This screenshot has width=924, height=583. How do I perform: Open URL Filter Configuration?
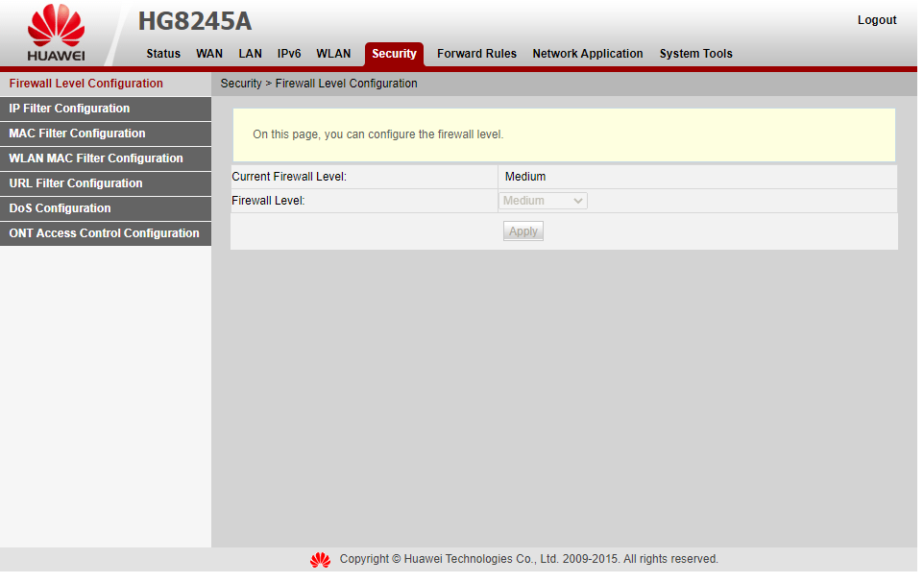tap(106, 183)
